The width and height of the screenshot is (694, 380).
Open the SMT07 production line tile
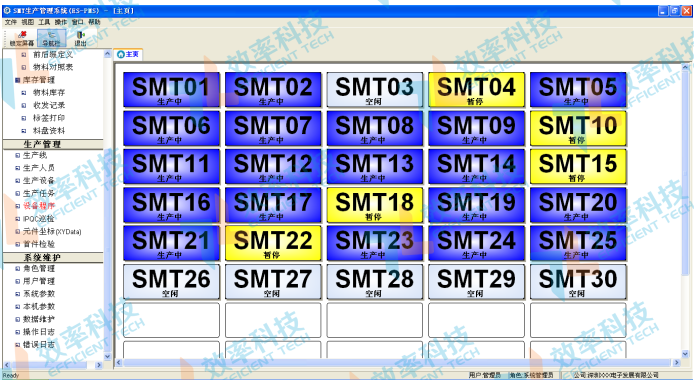pyautogui.click(x=273, y=128)
